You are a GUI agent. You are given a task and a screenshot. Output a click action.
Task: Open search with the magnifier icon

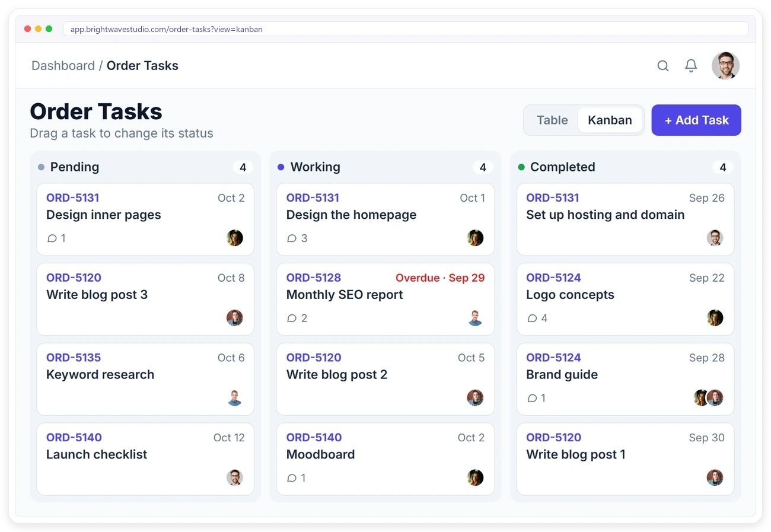coord(663,66)
